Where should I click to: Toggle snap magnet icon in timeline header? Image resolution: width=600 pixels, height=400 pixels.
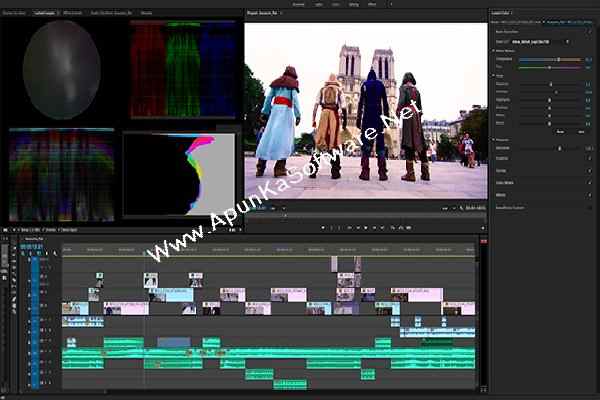pos(31,253)
